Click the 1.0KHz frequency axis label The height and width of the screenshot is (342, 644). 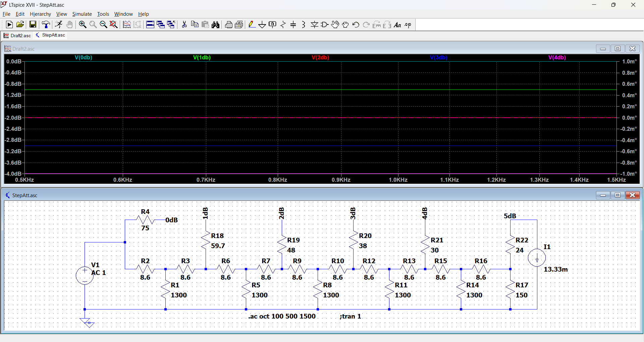(x=398, y=180)
